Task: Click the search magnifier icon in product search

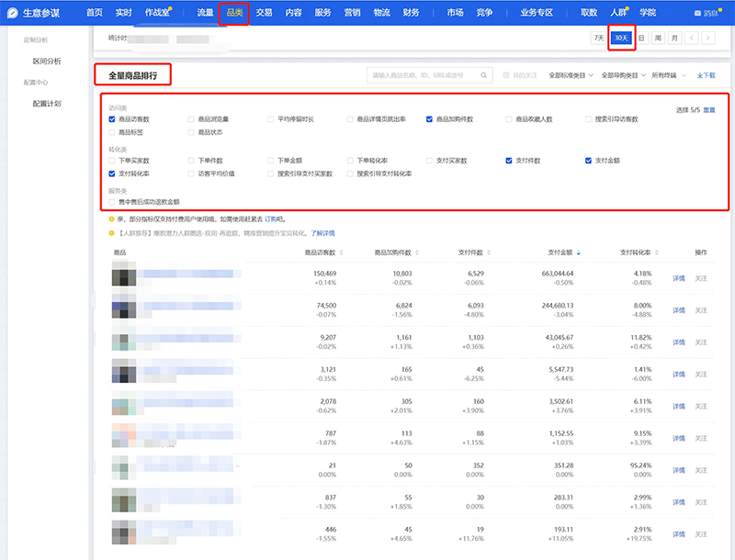Action: coord(483,75)
